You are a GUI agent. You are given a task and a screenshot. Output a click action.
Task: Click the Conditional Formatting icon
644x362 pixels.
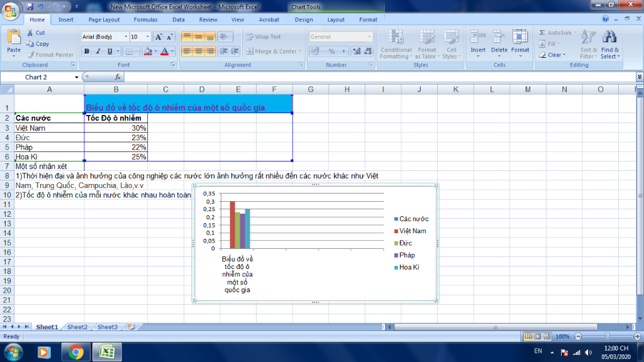click(x=396, y=38)
